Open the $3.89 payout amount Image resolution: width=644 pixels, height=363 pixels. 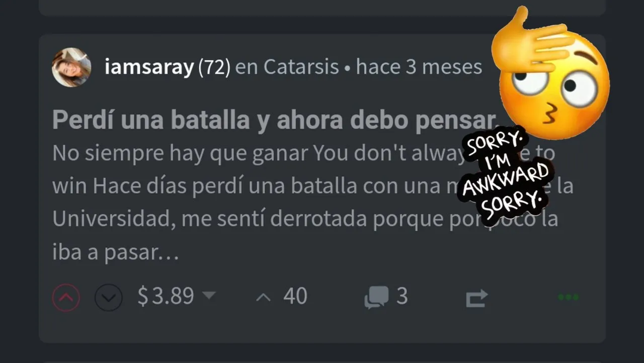click(166, 296)
